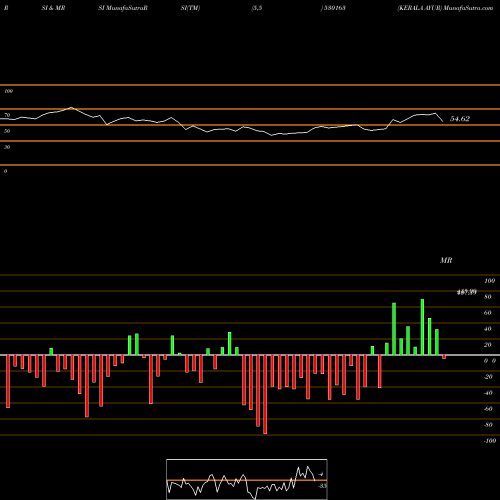Click the RSI current value 54.62

(x=460, y=119)
